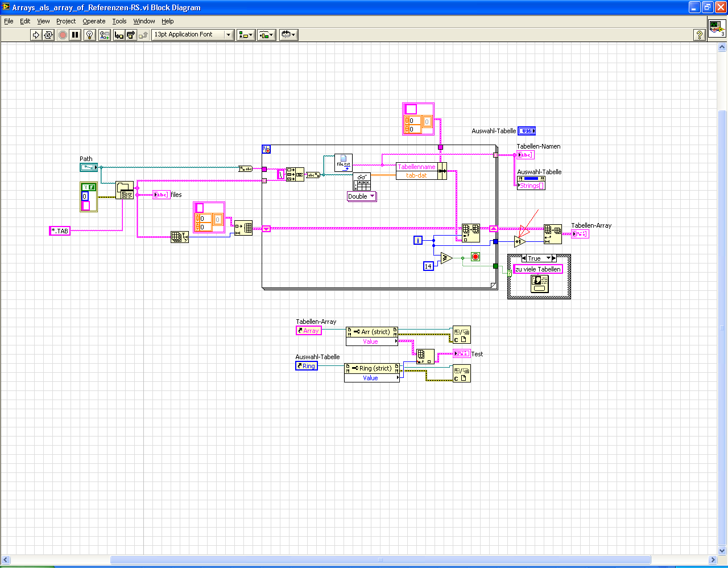Image resolution: width=728 pixels, height=568 pixels.
Task: Click the Abort Execution stop button
Action: 63,35
